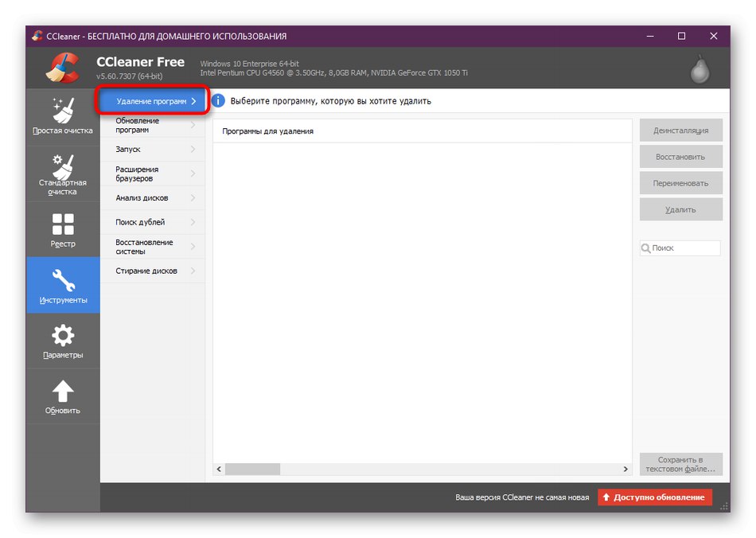
Task: Open the Простая очистка section
Action: 63,117
